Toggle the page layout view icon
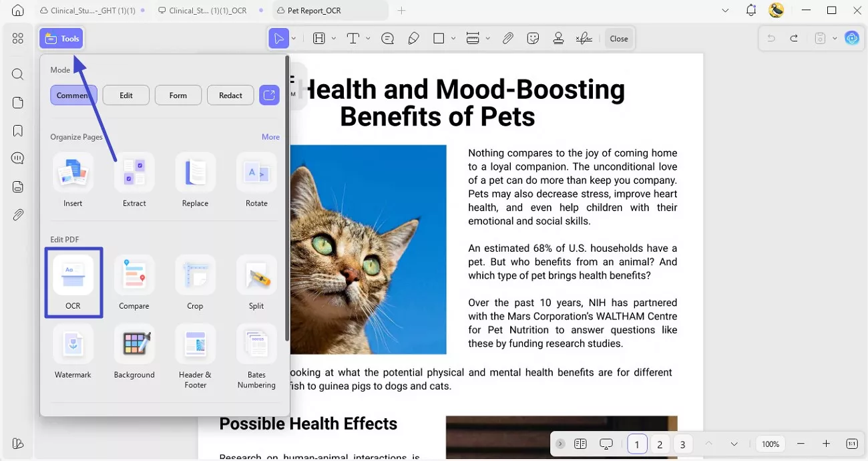 click(x=580, y=444)
